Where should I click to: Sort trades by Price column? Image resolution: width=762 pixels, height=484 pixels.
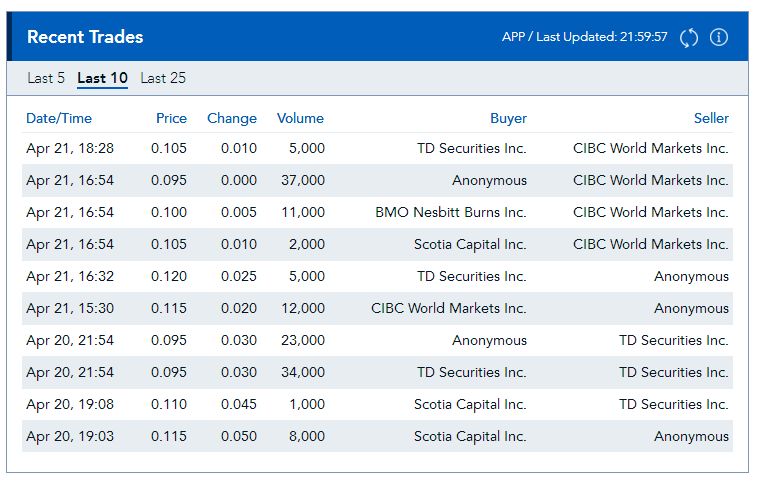171,118
